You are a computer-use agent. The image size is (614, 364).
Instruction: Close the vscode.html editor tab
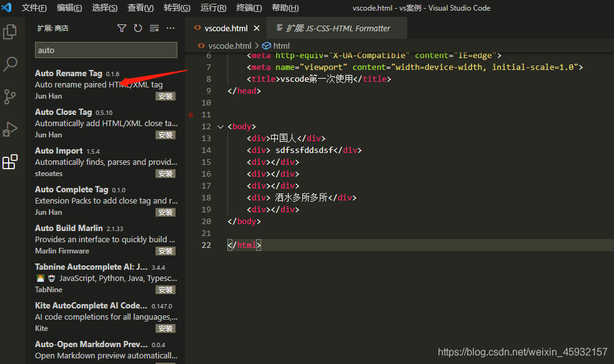257,28
